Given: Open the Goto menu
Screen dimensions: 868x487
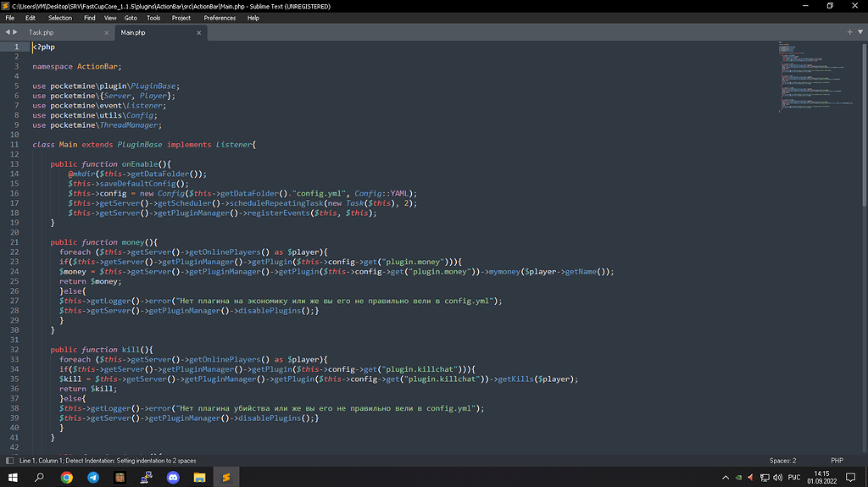Looking at the screenshot, I should coord(131,18).
